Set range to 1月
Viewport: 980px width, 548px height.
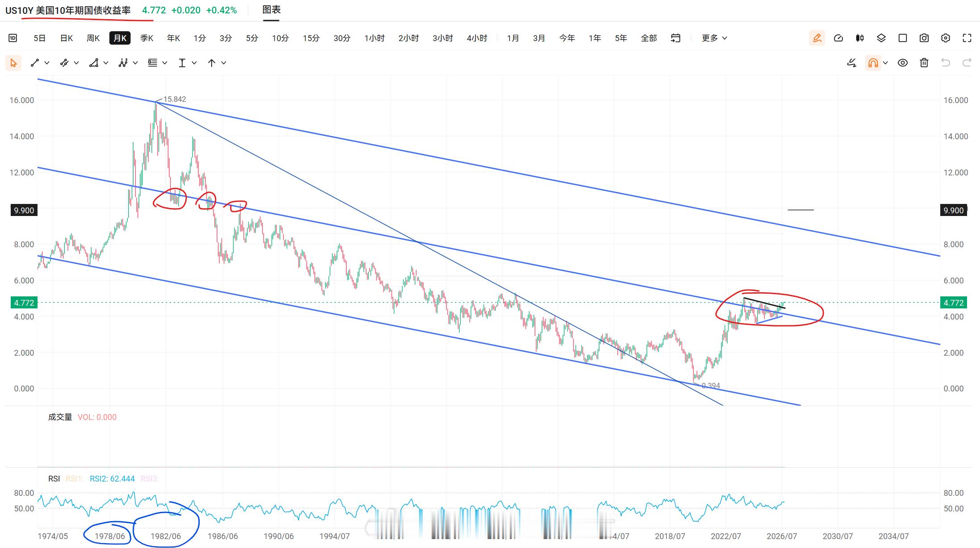pos(513,38)
